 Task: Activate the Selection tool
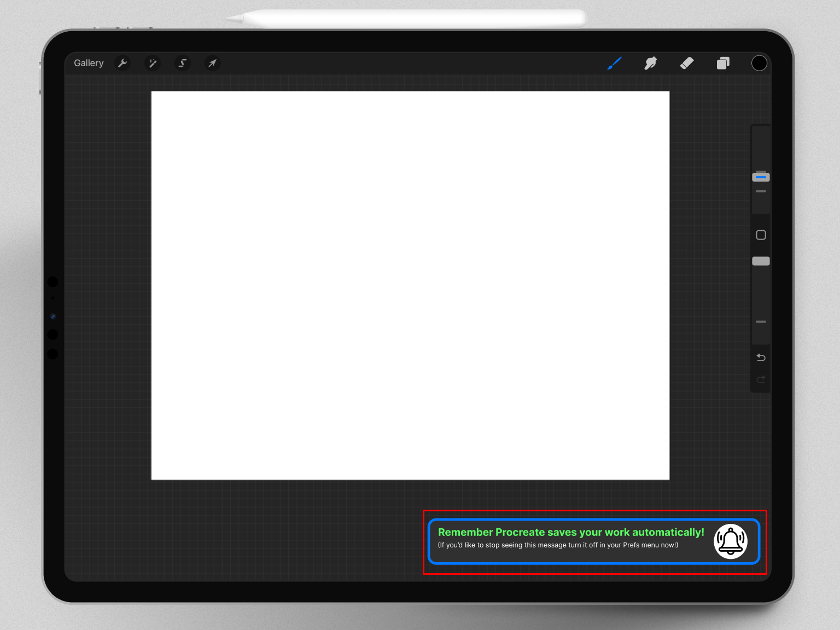[183, 63]
